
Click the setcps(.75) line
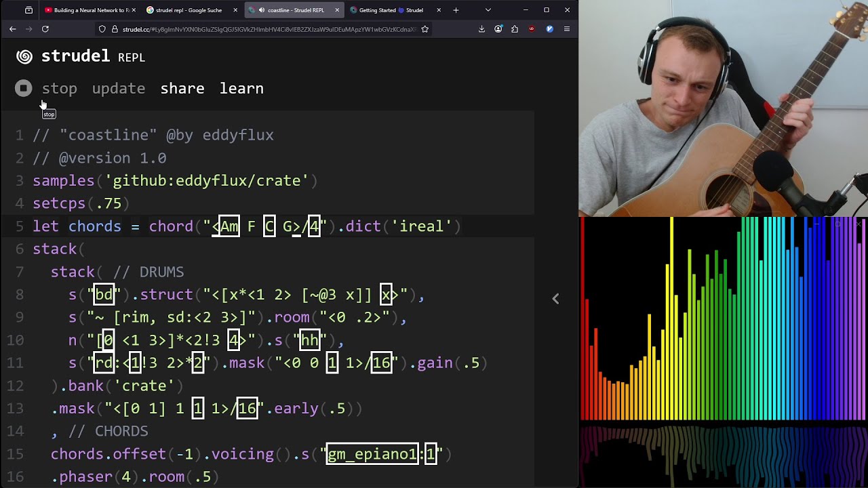[81, 203]
